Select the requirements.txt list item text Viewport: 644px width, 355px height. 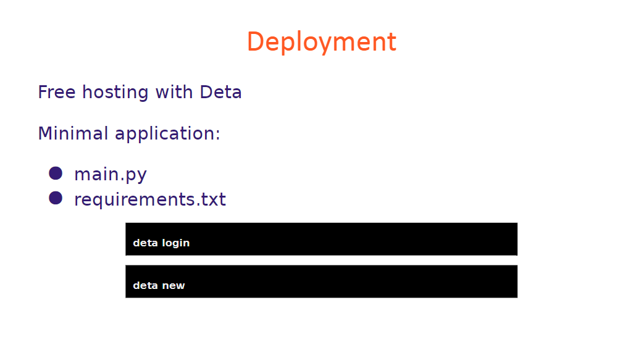click(x=149, y=200)
